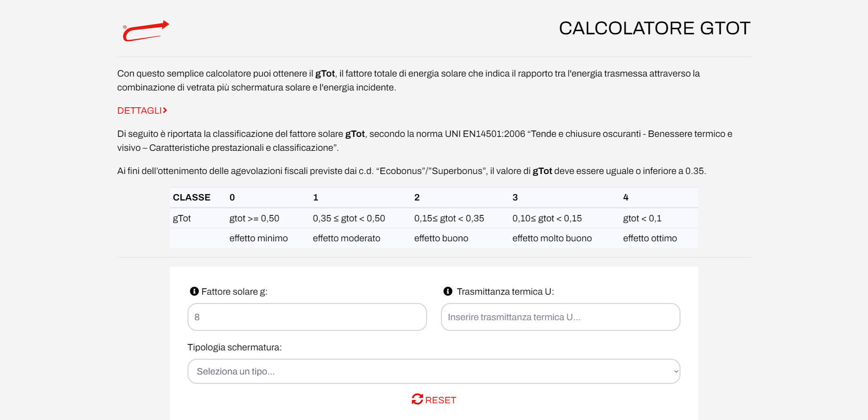Image resolution: width=868 pixels, height=420 pixels.
Task: Click the "Tipologia schermatura:" label
Action: pyautogui.click(x=234, y=347)
